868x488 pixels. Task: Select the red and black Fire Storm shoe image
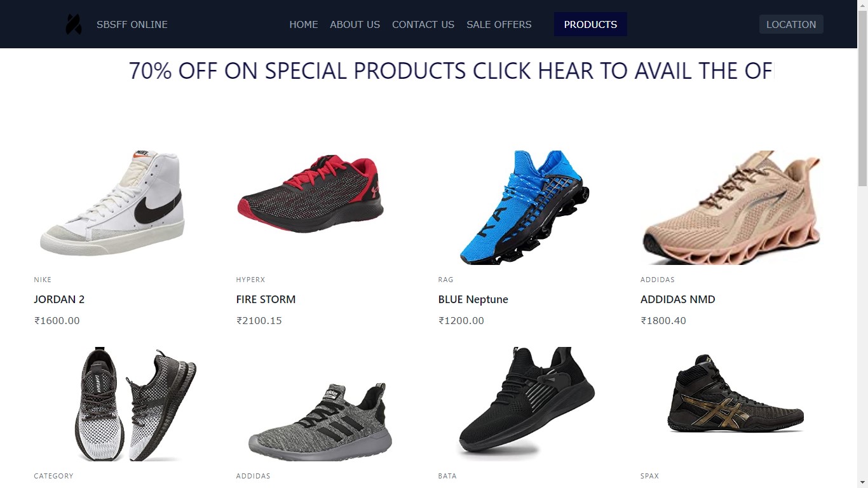309,193
